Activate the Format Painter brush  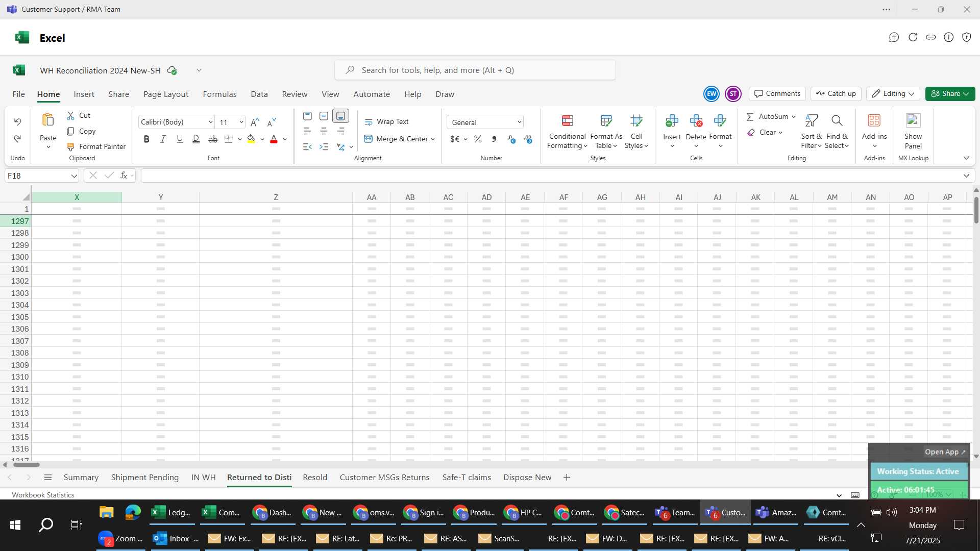(70, 146)
